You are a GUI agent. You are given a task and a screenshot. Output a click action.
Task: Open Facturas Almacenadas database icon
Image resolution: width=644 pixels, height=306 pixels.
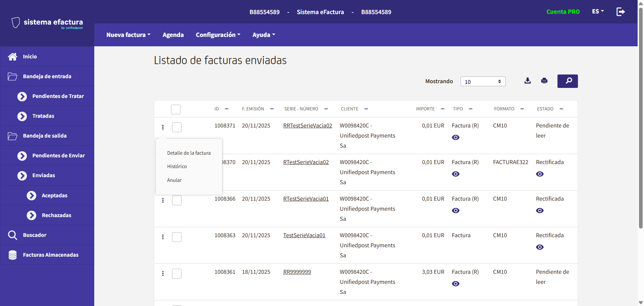[13, 255]
